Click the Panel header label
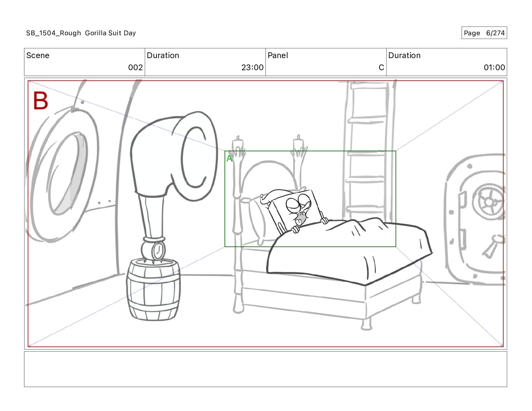532x411 pixels. point(278,55)
